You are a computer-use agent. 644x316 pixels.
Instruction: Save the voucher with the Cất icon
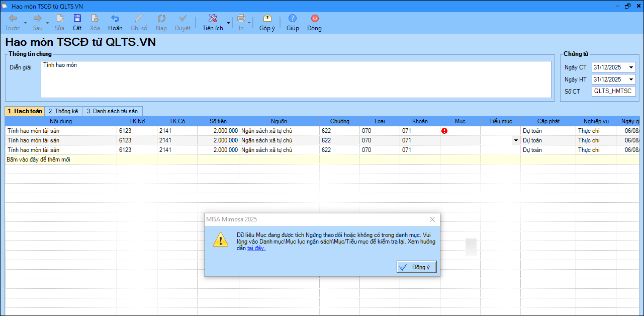coord(77,18)
